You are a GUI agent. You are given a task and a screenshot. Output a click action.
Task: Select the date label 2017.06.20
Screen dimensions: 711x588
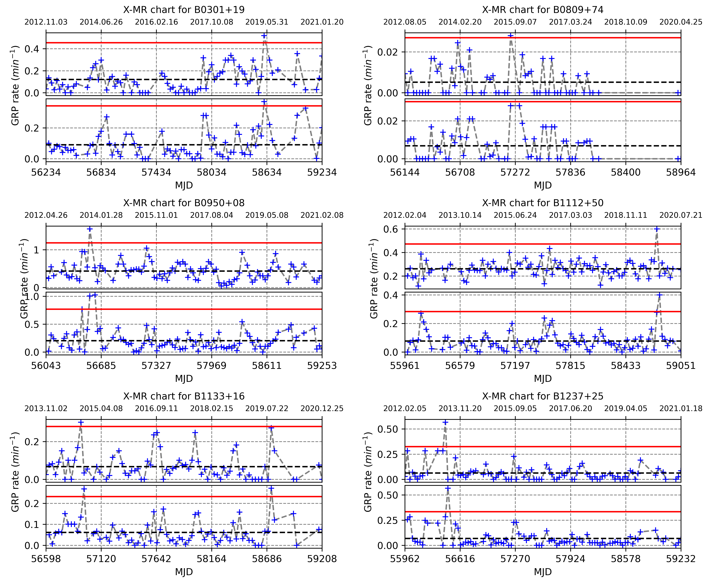point(570,409)
